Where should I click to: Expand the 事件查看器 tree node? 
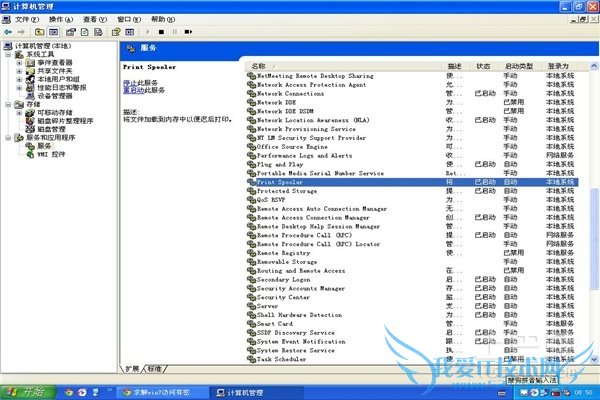[18, 63]
